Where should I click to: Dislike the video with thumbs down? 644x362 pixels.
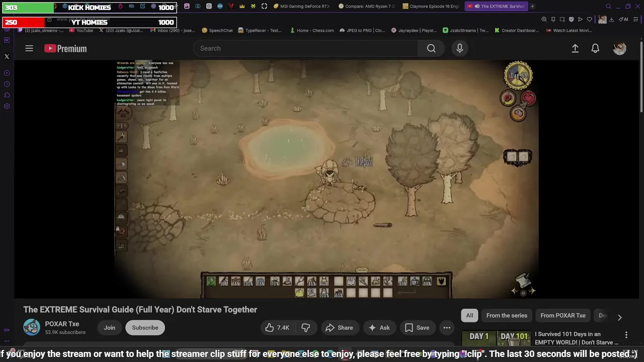pos(305,327)
